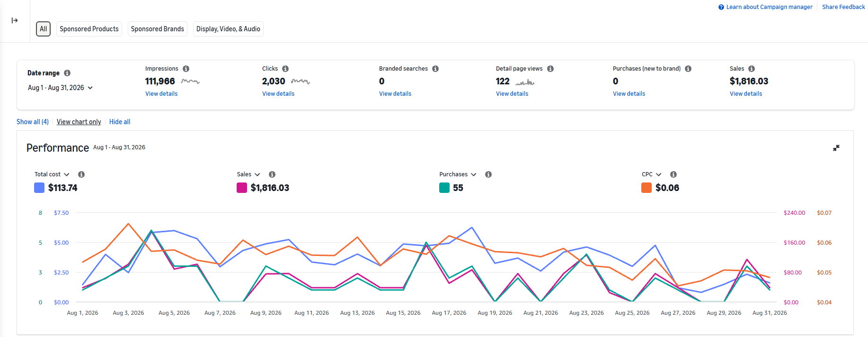Click the Clicks info icon

click(x=285, y=69)
